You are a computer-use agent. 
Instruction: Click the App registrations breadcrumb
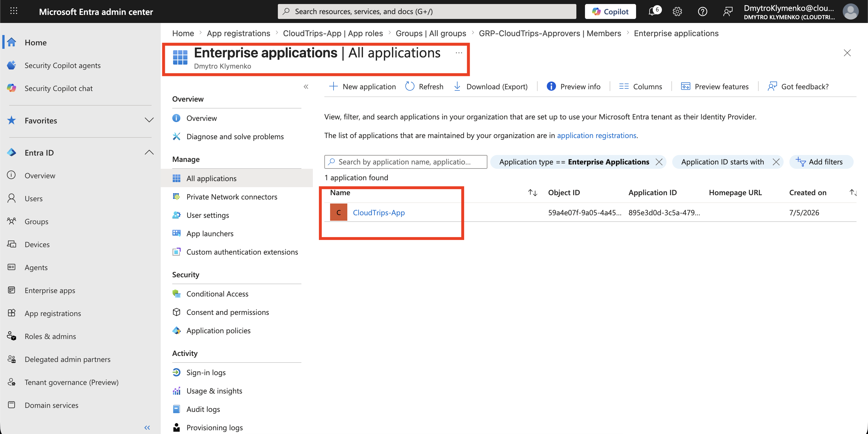(x=238, y=33)
